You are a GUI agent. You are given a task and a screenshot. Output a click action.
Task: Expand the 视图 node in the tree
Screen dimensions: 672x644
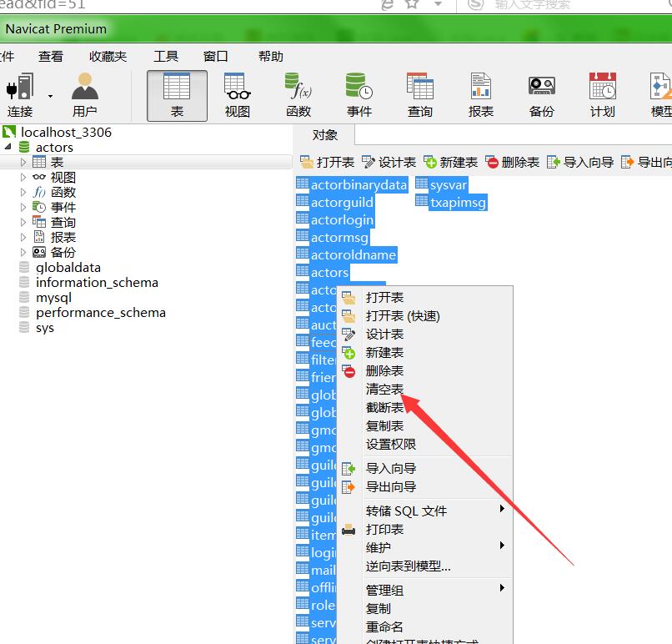(23, 178)
